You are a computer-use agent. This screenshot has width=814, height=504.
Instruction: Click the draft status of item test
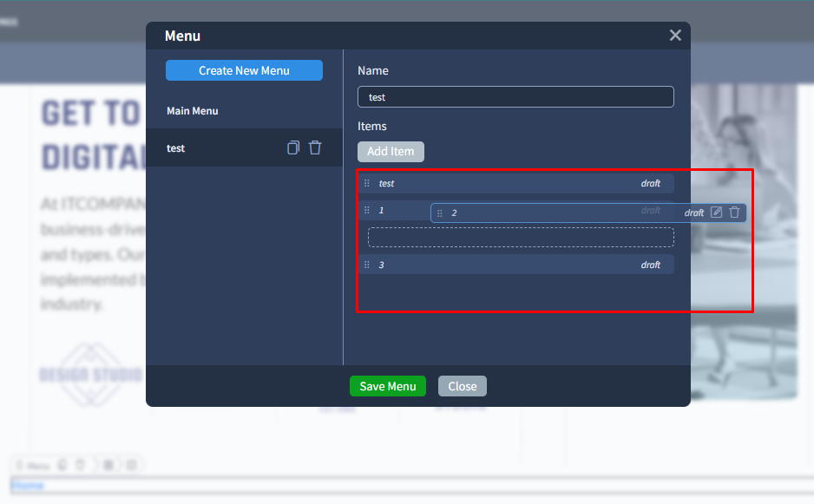pyautogui.click(x=651, y=183)
